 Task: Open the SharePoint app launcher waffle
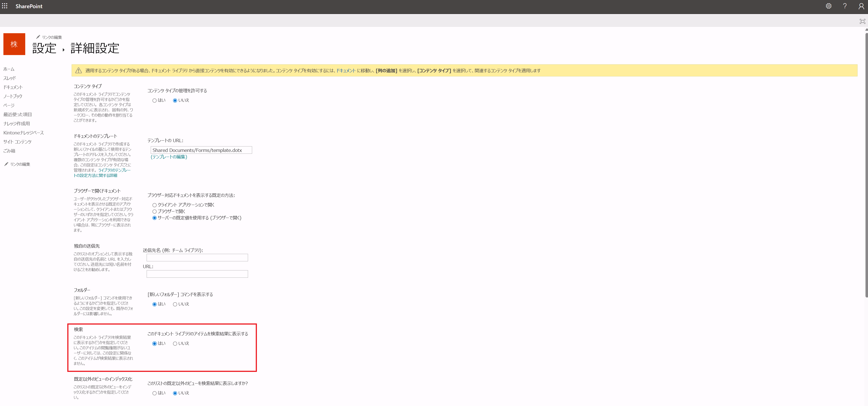pos(5,6)
